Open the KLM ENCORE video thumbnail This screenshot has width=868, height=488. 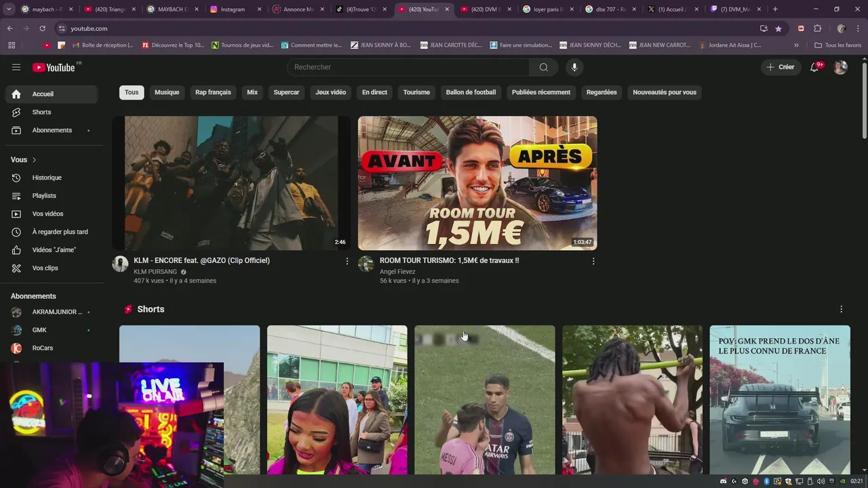tap(231, 183)
